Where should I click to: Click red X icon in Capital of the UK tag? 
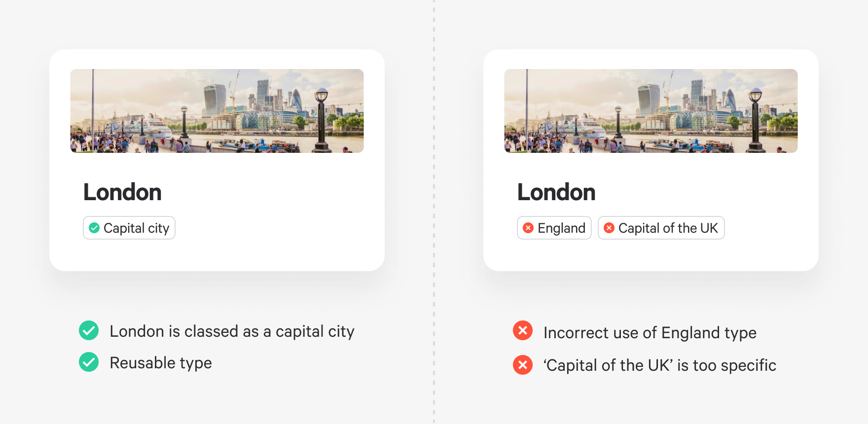pyautogui.click(x=609, y=228)
